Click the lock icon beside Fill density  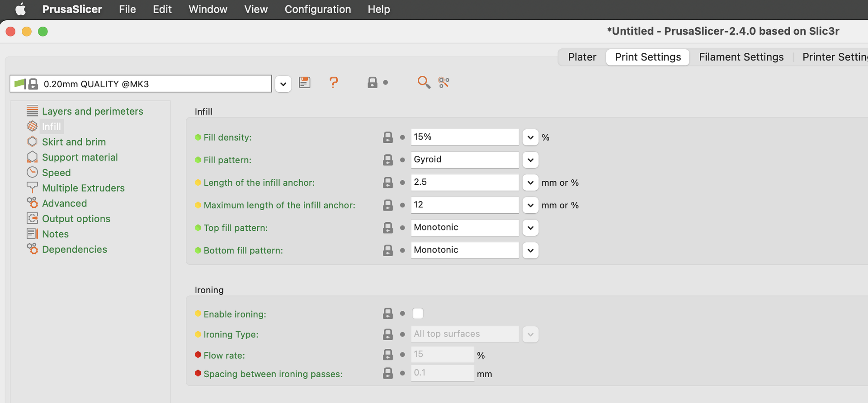pyautogui.click(x=388, y=137)
